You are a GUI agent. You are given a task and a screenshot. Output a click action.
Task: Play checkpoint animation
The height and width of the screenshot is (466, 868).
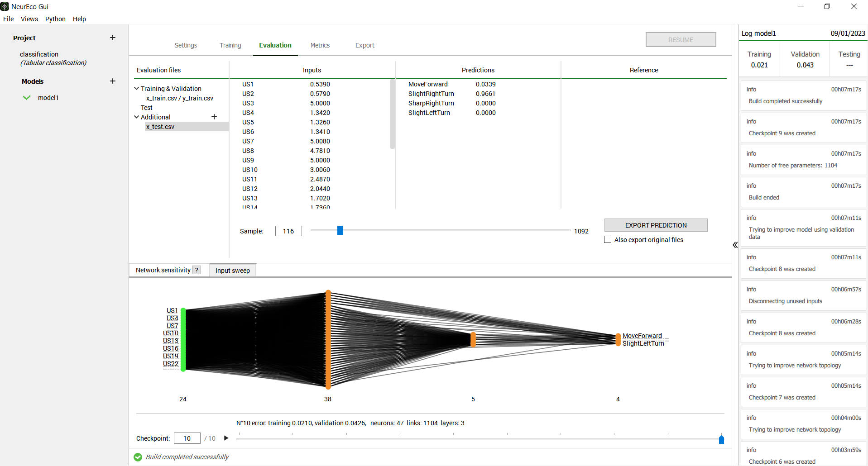pos(226,438)
